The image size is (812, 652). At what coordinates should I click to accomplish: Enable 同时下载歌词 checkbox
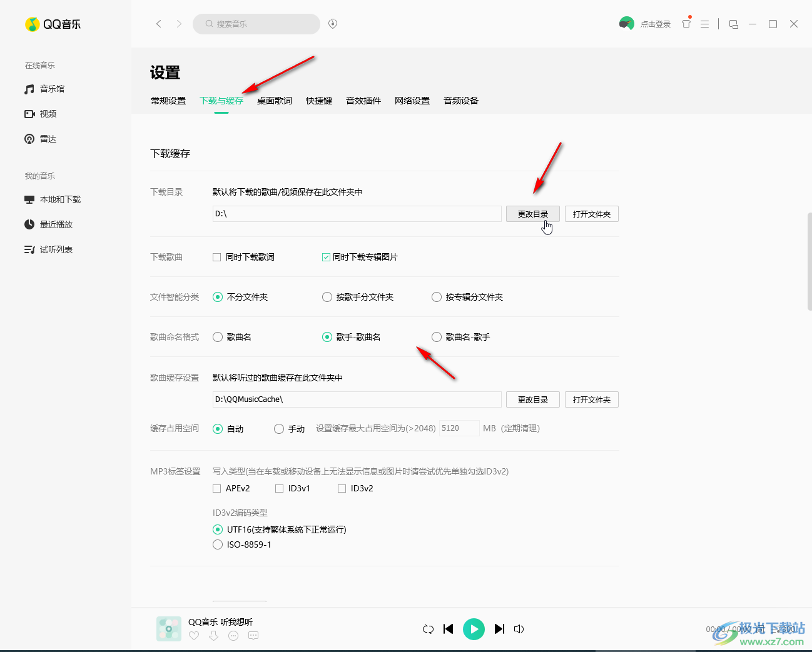[217, 257]
